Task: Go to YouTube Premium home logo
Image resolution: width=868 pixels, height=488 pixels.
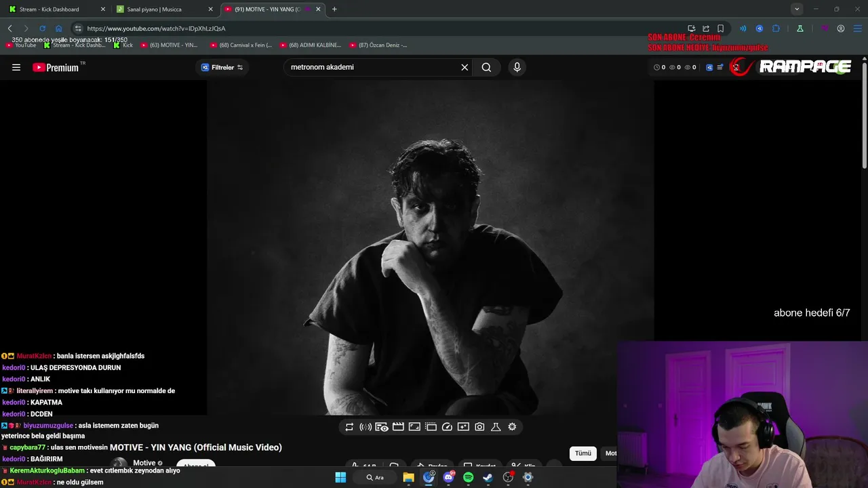Action: tap(56, 67)
